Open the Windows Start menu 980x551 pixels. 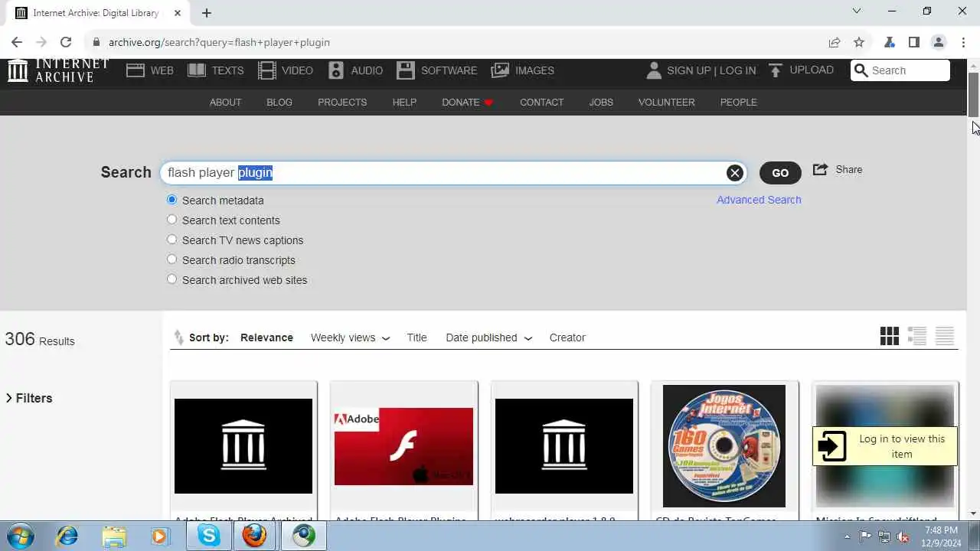tap(21, 536)
